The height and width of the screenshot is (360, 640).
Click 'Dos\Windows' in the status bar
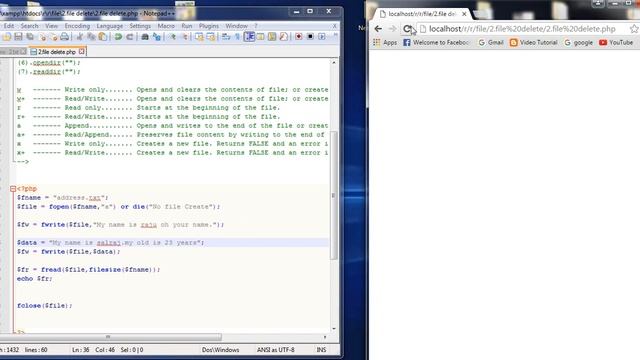[220, 350]
